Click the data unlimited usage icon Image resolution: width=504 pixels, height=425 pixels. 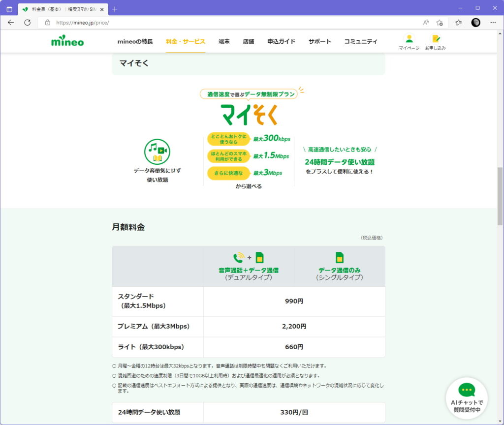[x=157, y=152]
